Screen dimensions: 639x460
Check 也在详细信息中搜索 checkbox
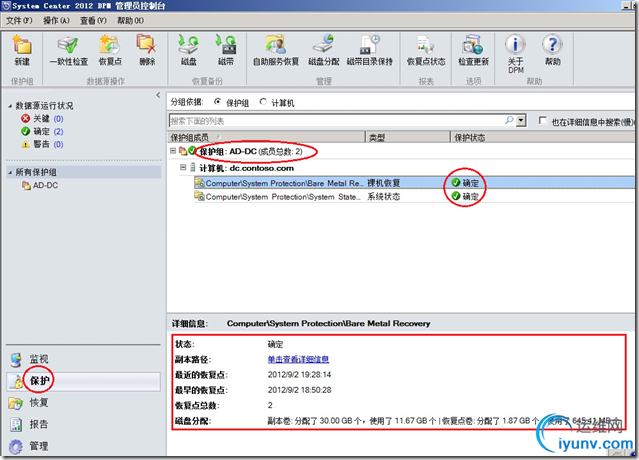click(x=542, y=121)
